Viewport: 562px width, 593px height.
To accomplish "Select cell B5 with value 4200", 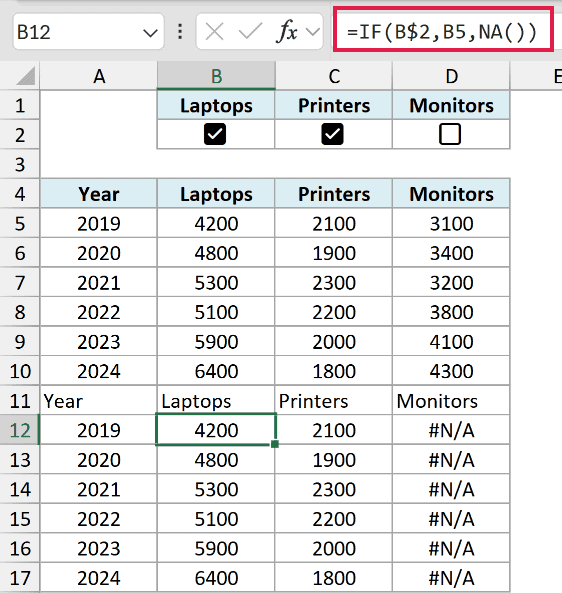I will pyautogui.click(x=216, y=223).
